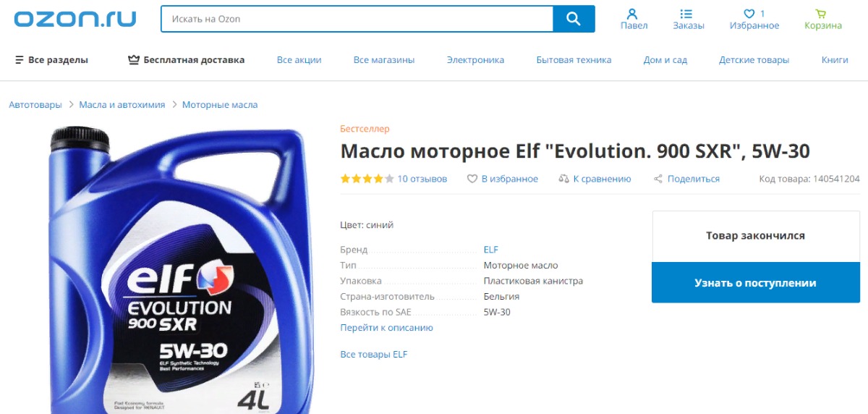Screen dimensions: 868x414
Task: Go to Автотовары breadcrumb
Action: point(35,105)
